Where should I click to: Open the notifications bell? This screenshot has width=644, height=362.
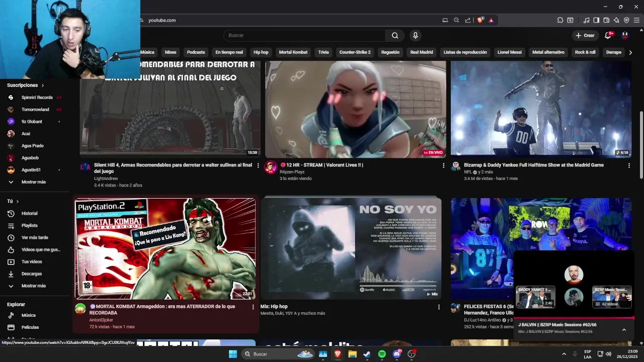(x=608, y=35)
